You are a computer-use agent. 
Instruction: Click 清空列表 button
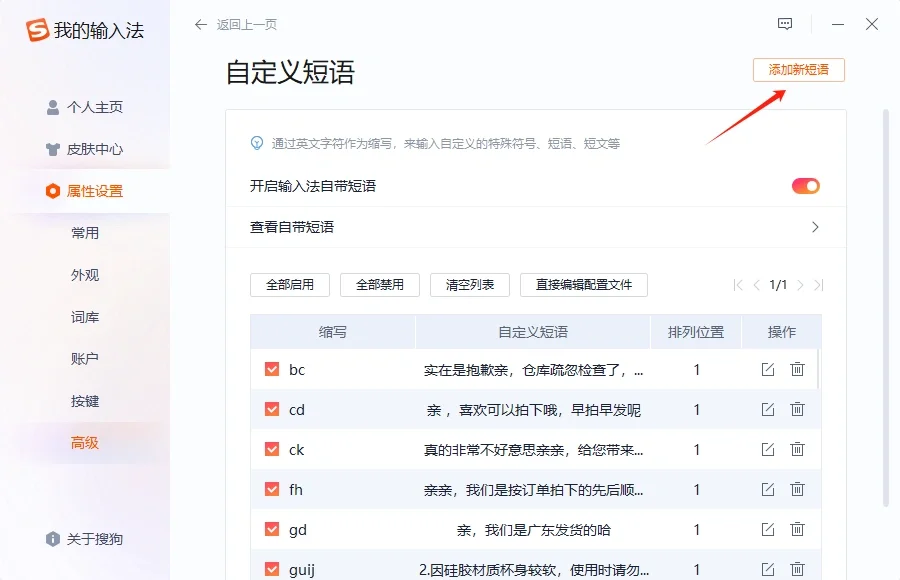(470, 285)
